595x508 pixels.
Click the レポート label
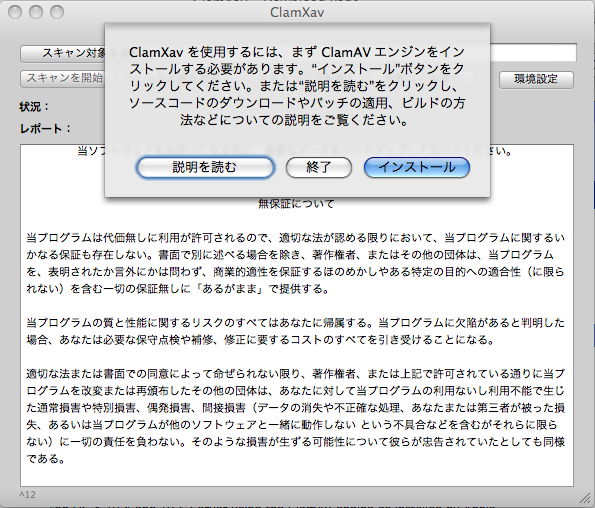coord(45,129)
